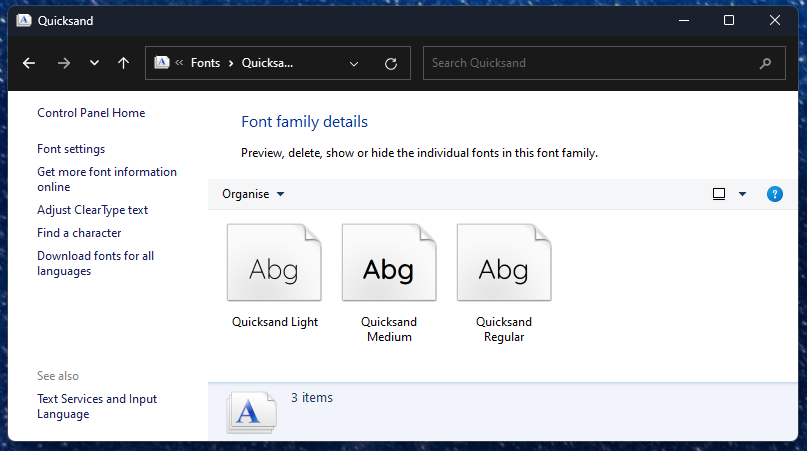Click the view layout icon
The height and width of the screenshot is (451, 807).
(x=719, y=194)
